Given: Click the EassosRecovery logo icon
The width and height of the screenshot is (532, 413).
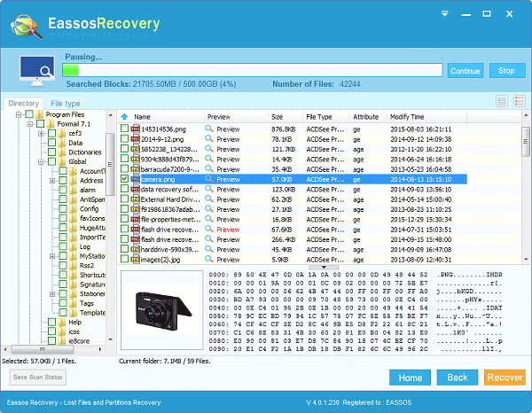Looking at the screenshot, I should point(27,27).
